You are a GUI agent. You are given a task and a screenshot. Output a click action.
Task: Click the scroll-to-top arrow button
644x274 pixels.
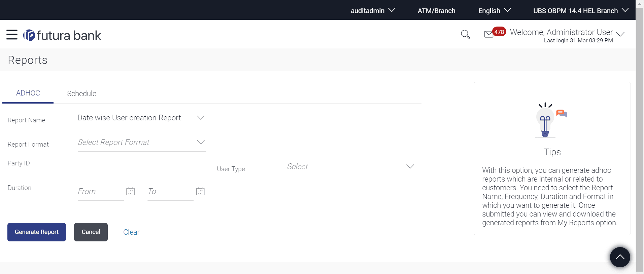(620, 257)
